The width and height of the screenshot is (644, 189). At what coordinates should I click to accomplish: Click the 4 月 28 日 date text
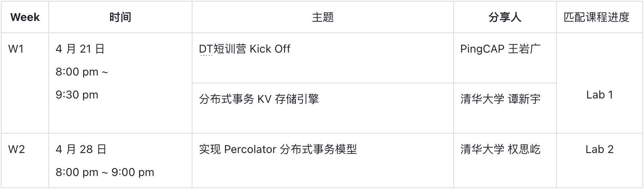[x=81, y=149]
